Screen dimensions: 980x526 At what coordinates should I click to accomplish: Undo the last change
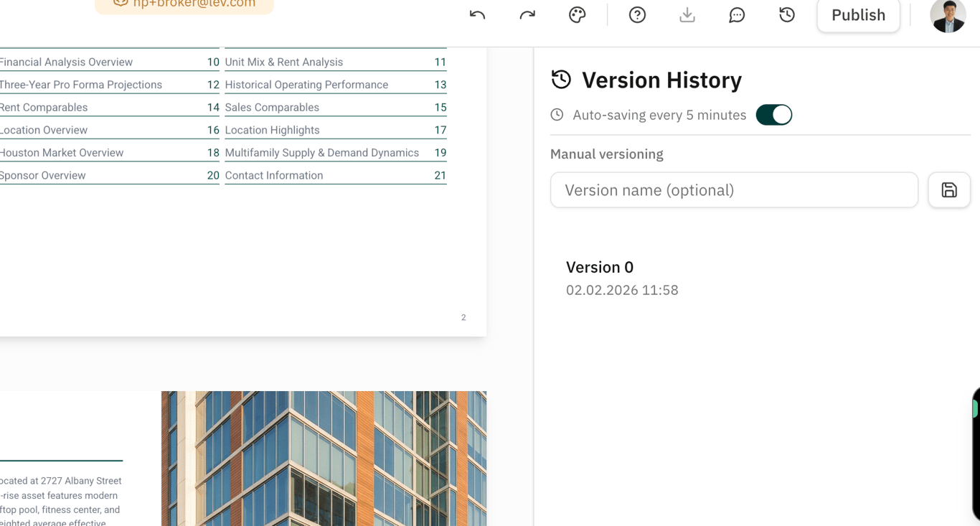click(476, 14)
